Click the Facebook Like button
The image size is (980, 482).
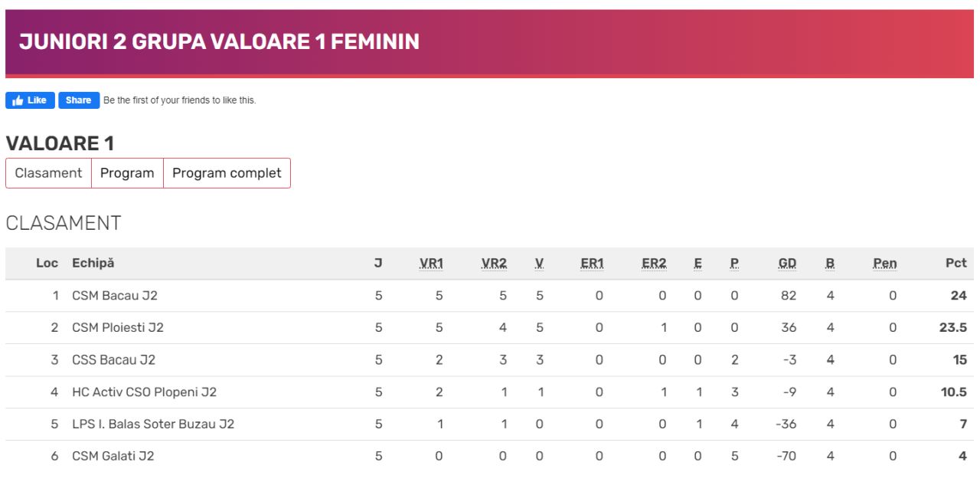coord(30,100)
